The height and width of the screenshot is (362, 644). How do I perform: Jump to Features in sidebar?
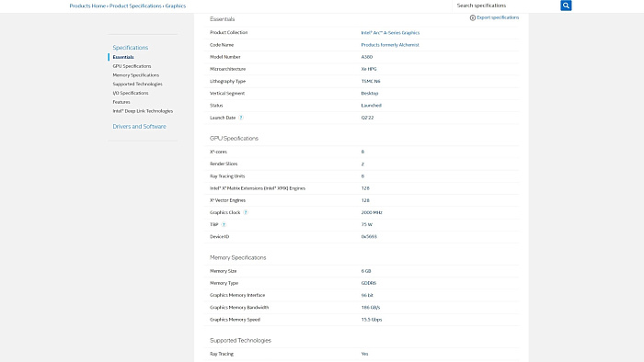pyautogui.click(x=121, y=102)
